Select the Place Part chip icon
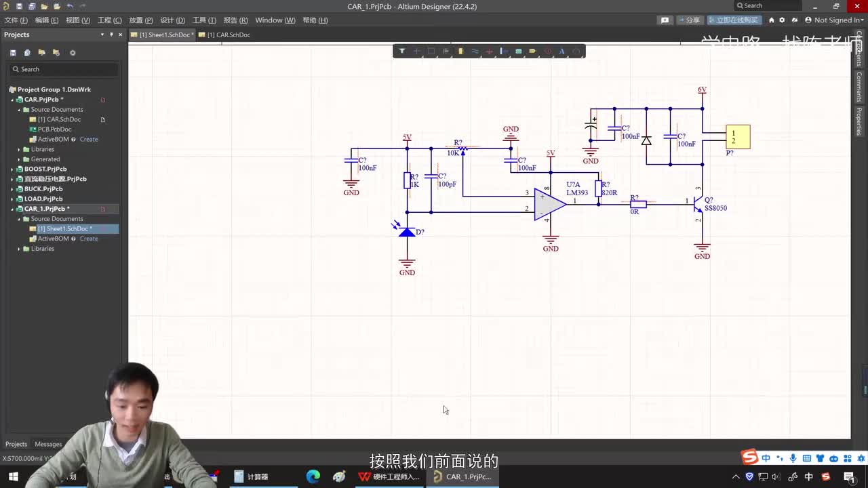This screenshot has width=868, height=488. pyautogui.click(x=460, y=52)
